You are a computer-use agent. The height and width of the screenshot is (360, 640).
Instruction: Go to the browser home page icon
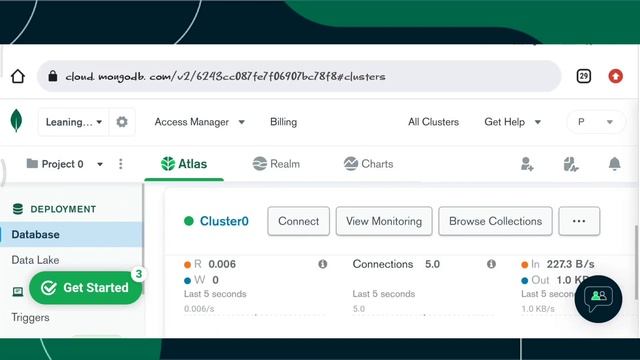18,76
